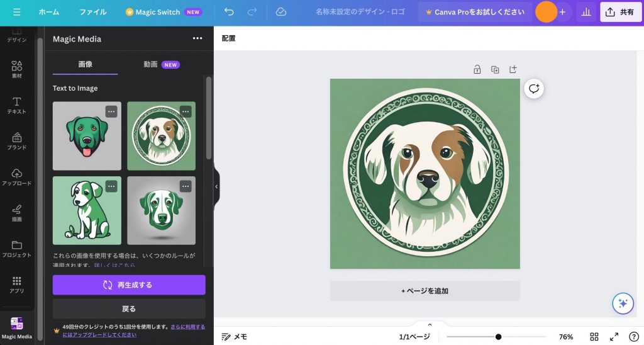Click the add page icon above canvas

(x=513, y=69)
